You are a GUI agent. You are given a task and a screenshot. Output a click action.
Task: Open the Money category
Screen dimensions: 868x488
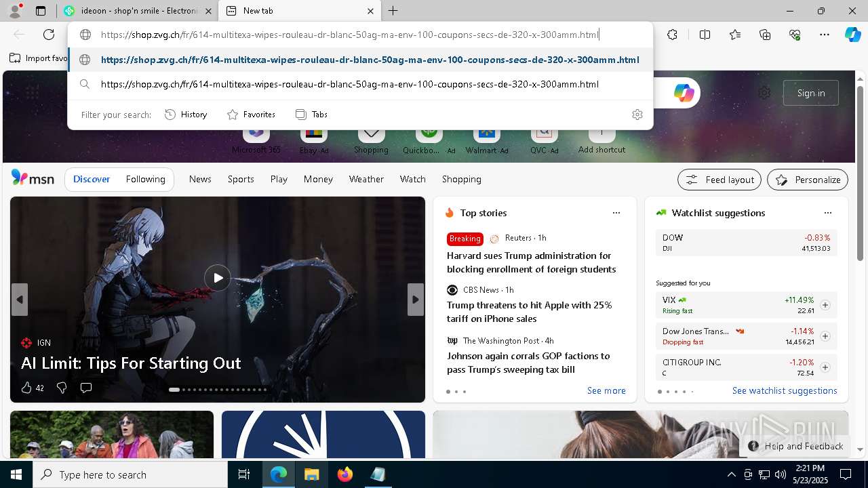click(318, 179)
